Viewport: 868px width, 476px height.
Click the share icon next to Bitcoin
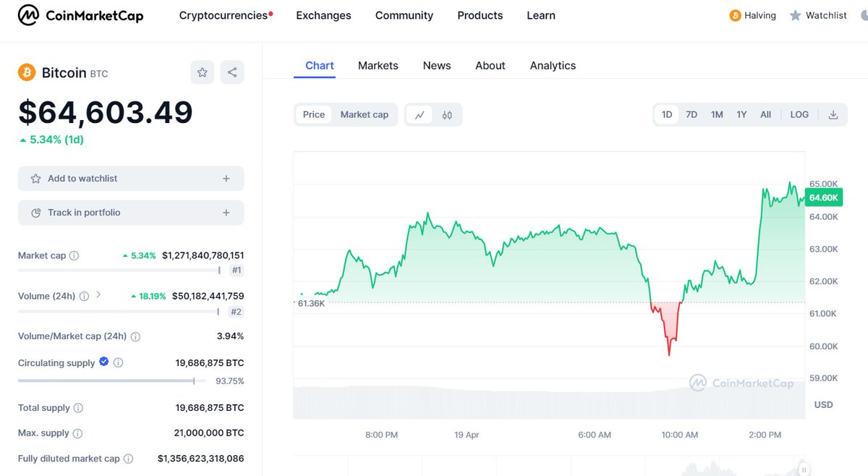pos(232,72)
